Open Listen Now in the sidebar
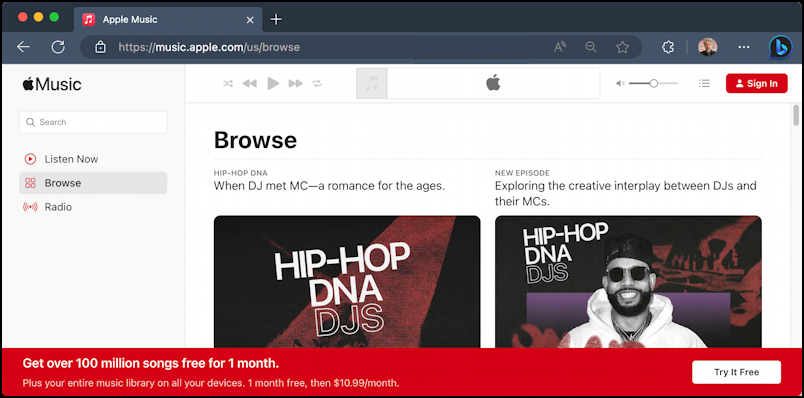Image resolution: width=804 pixels, height=398 pixels. coord(93,159)
